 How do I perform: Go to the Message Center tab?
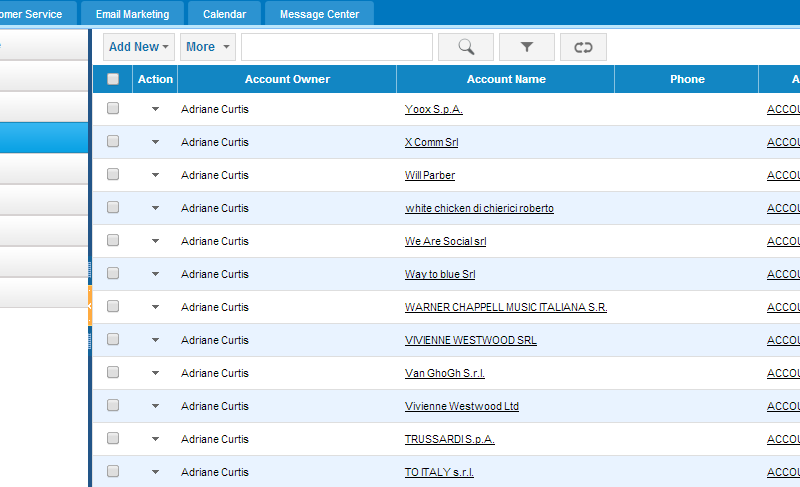pyautogui.click(x=319, y=14)
